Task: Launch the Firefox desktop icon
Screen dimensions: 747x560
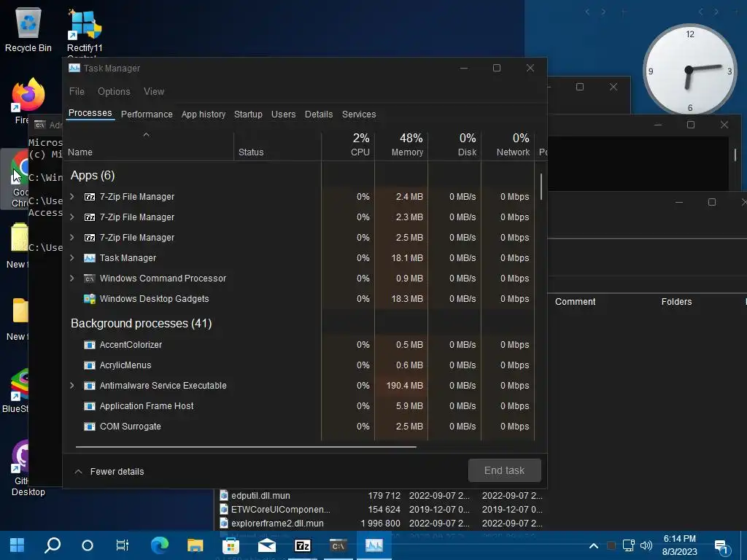Action: point(28,101)
